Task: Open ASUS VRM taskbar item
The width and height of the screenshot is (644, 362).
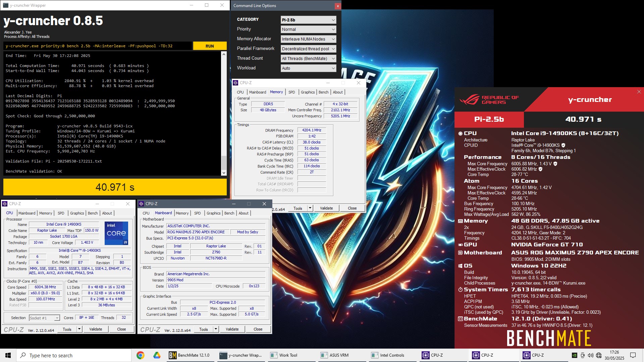Action: tap(341, 355)
